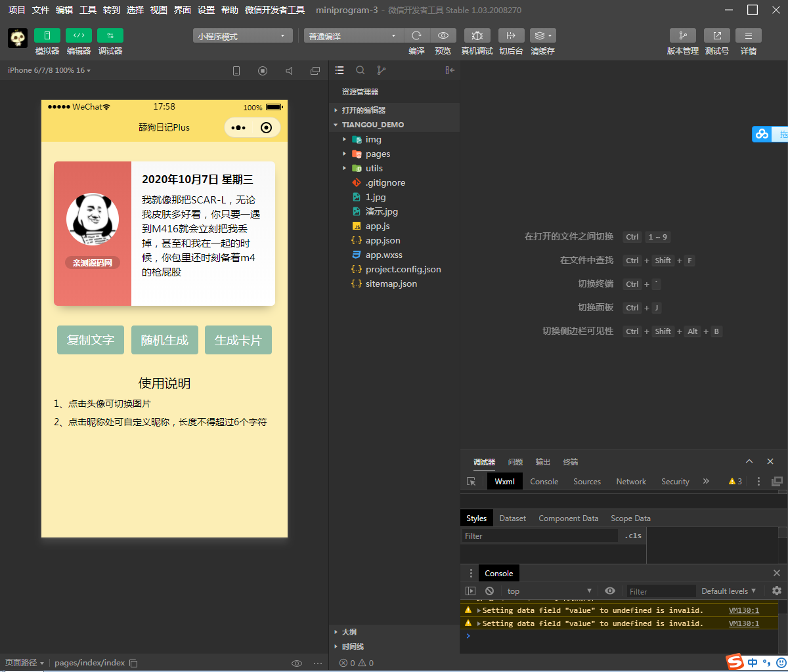Toggle the editor panel button
Screen dimensions: 788x672
point(78,35)
